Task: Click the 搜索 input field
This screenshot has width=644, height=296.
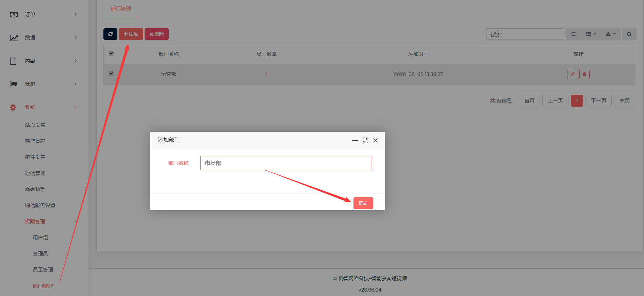Action: [x=525, y=34]
